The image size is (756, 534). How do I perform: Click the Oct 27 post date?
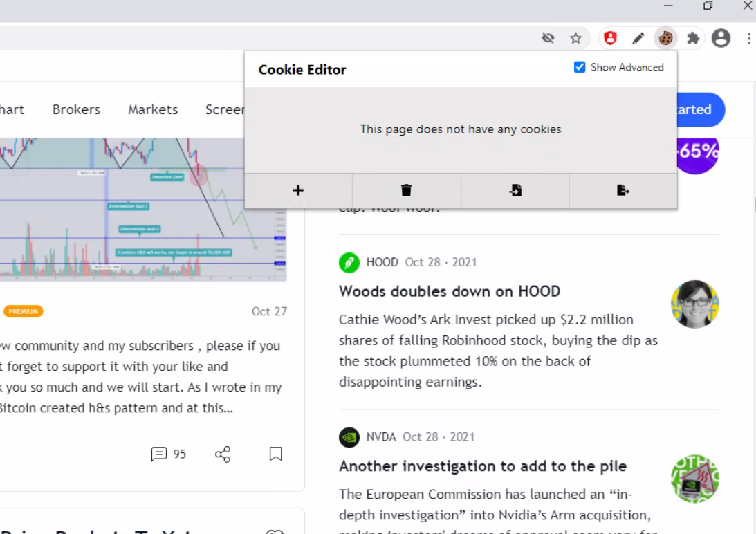click(269, 312)
